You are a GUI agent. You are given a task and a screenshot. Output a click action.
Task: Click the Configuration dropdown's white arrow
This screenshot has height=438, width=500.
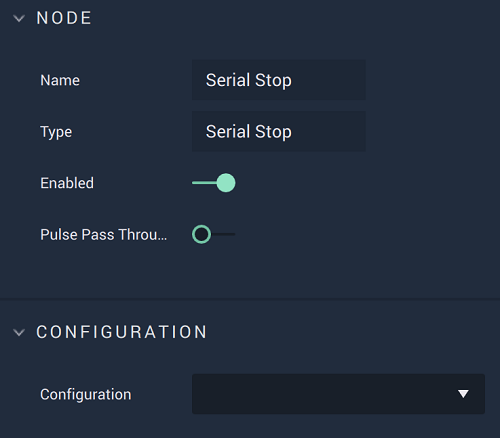click(463, 394)
